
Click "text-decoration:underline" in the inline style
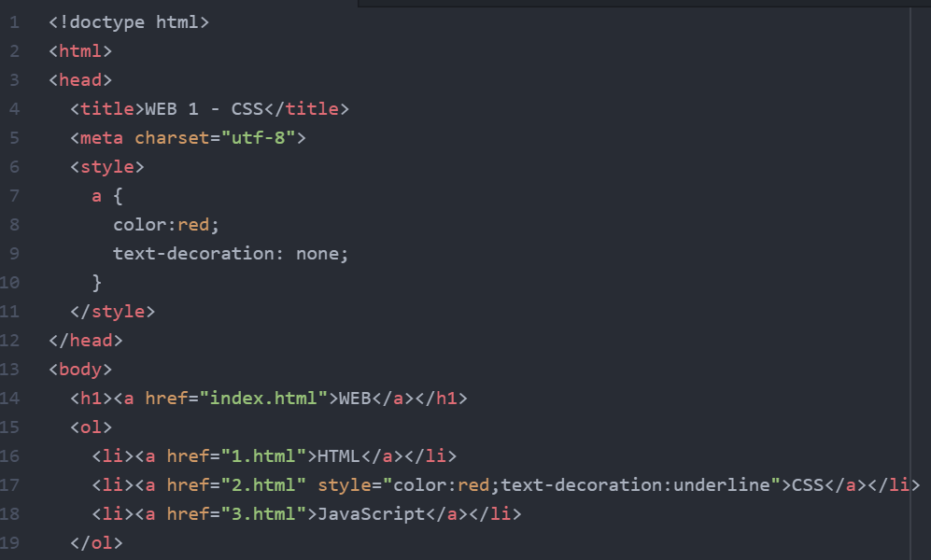click(x=635, y=485)
